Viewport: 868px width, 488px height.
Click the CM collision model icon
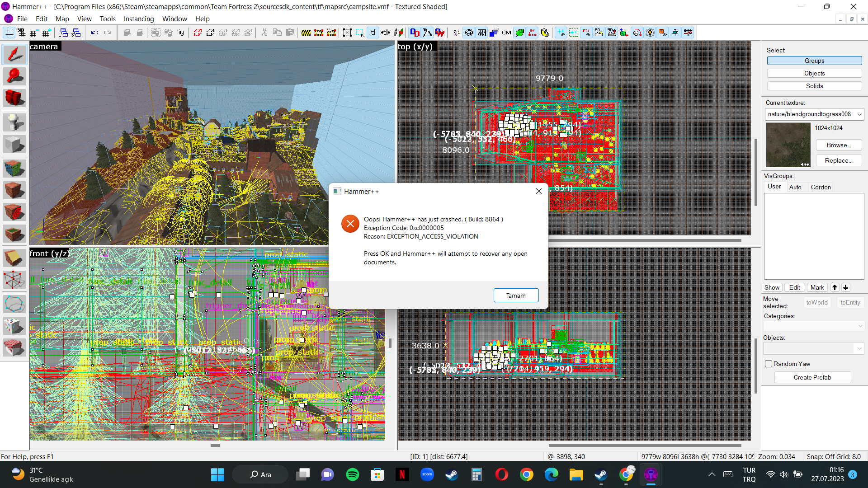(x=507, y=33)
